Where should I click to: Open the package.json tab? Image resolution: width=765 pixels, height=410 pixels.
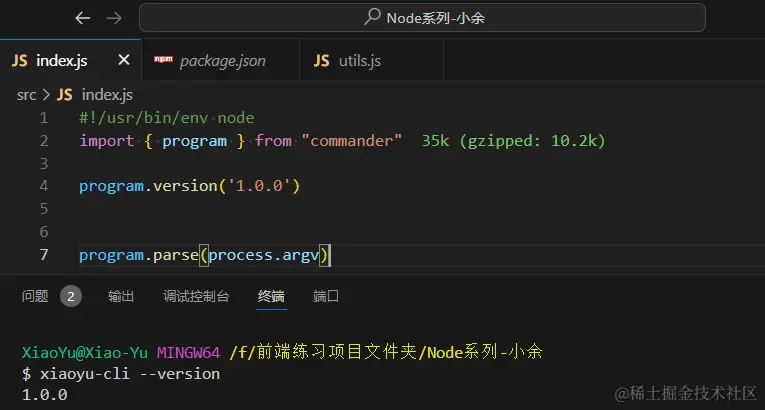pos(221,60)
